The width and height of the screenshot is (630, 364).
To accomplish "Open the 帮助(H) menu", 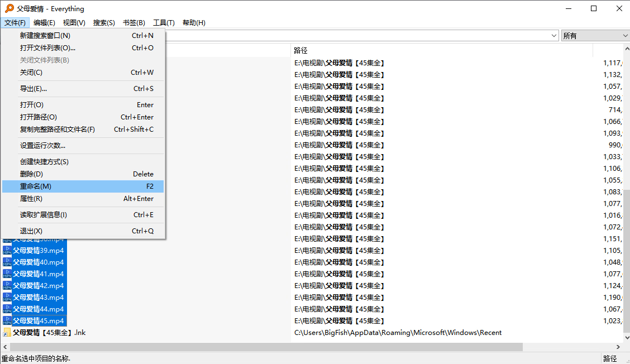I will point(194,22).
